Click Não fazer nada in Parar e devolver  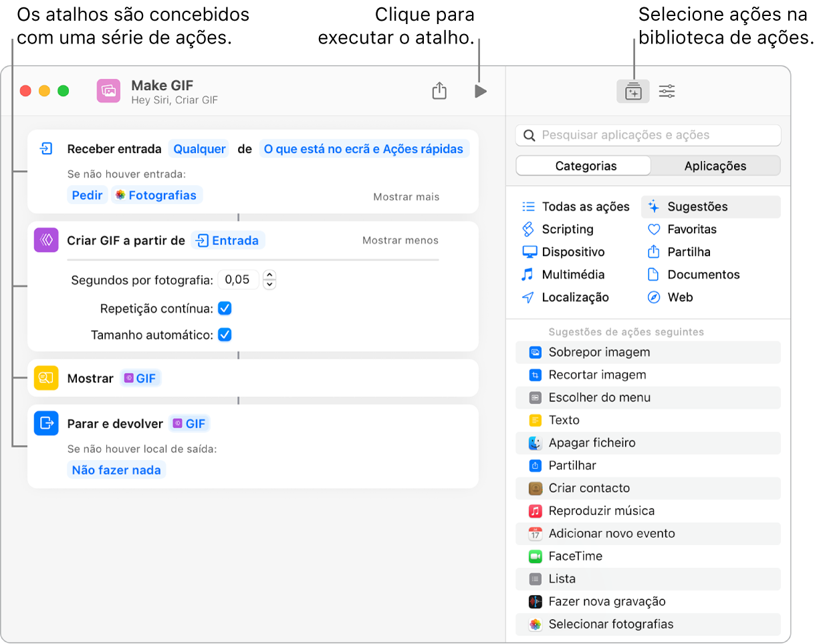tap(116, 470)
